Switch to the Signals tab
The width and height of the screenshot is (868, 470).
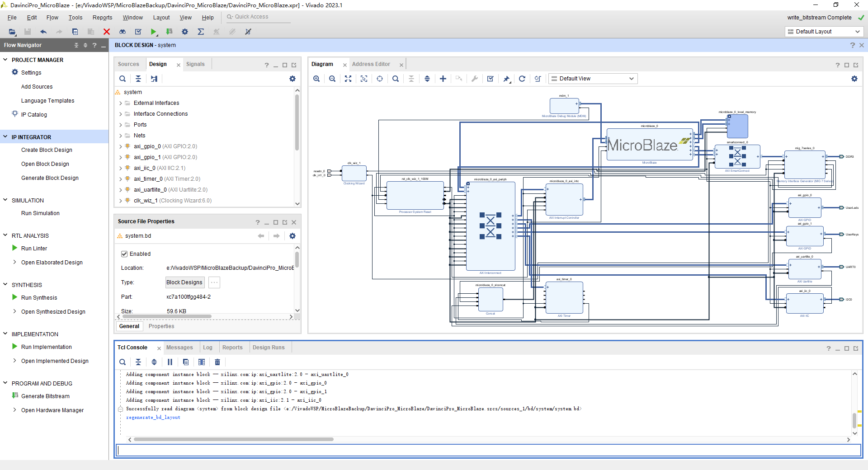195,64
